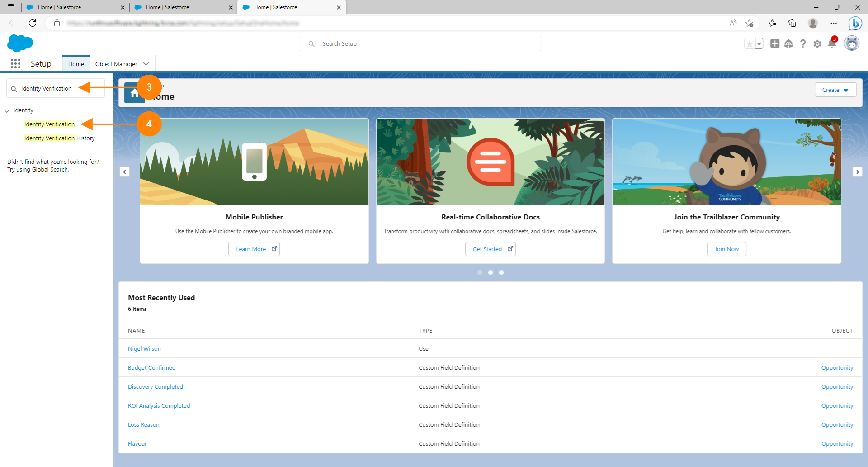Select the first carousel indicator dot
Image resolution: width=868 pixels, height=467 pixels.
tap(480, 272)
